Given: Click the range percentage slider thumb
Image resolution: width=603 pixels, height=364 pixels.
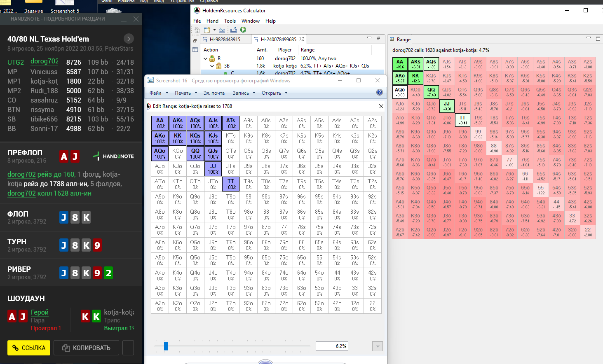Looking at the screenshot, I should pyautogui.click(x=166, y=346).
